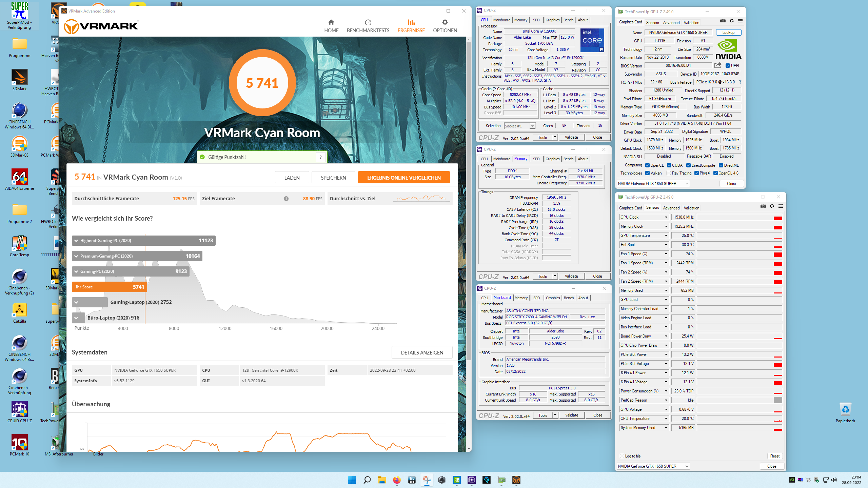Viewport: 868px width, 488px height.
Task: Click Socket #1 selection field in CPU-Z
Action: pyautogui.click(x=519, y=126)
